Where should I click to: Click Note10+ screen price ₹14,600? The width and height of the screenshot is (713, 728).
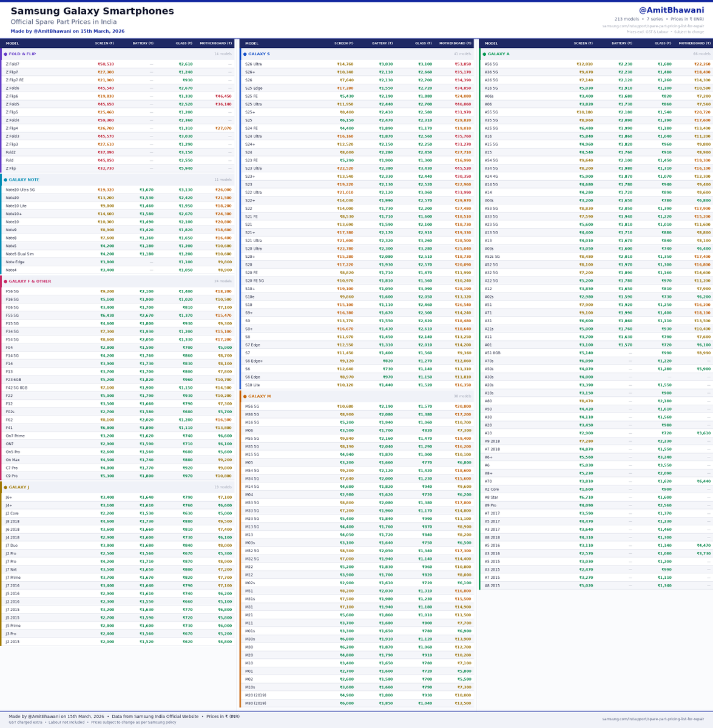[106, 214]
